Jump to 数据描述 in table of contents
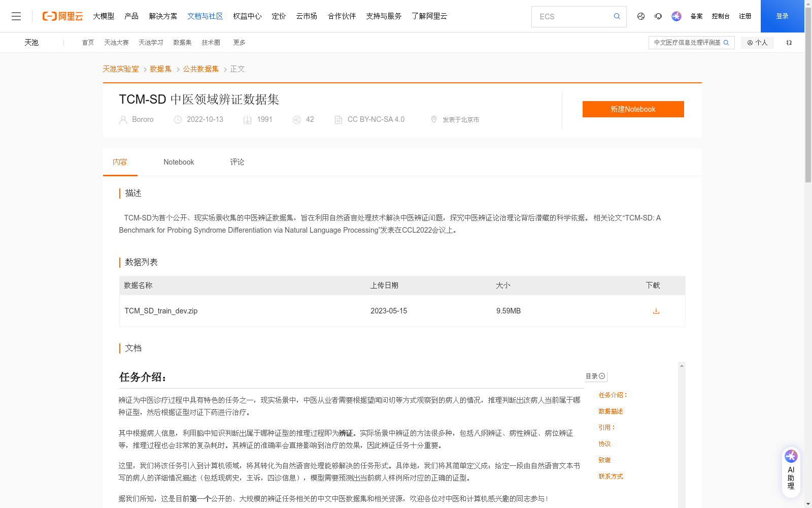This screenshot has height=508, width=812. pyautogui.click(x=611, y=411)
